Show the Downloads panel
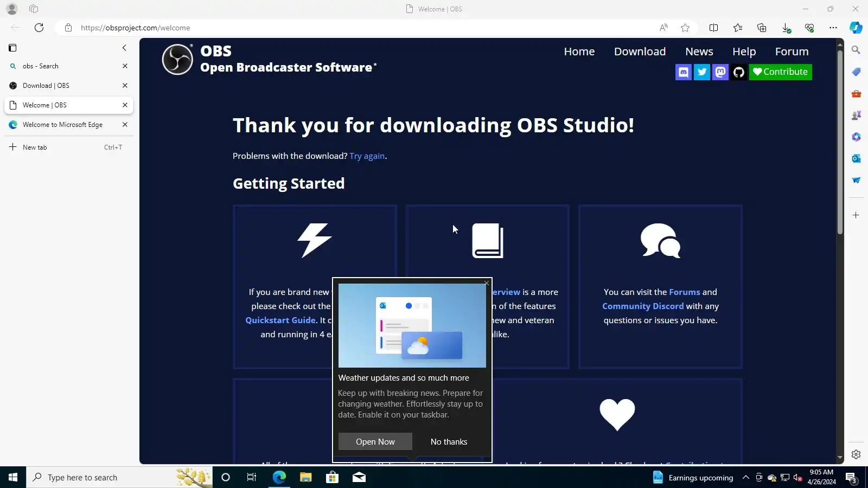The height and width of the screenshot is (488, 868). 786,28
